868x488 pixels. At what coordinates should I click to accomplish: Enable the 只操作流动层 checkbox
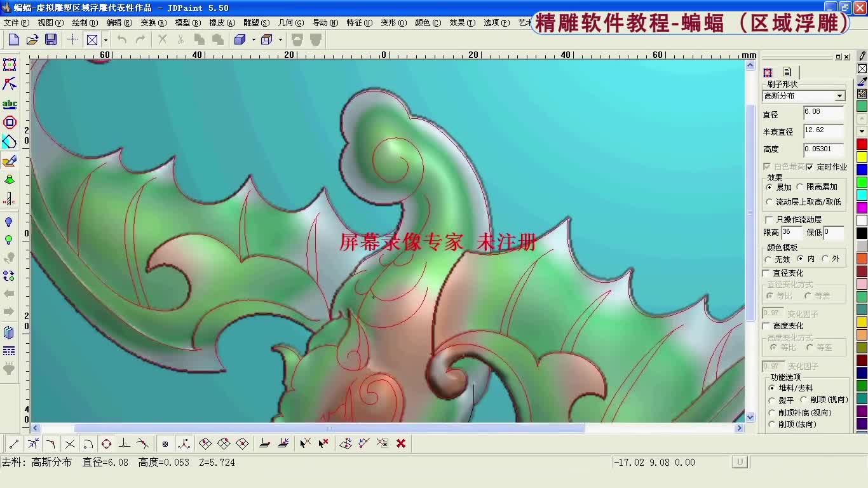point(768,219)
